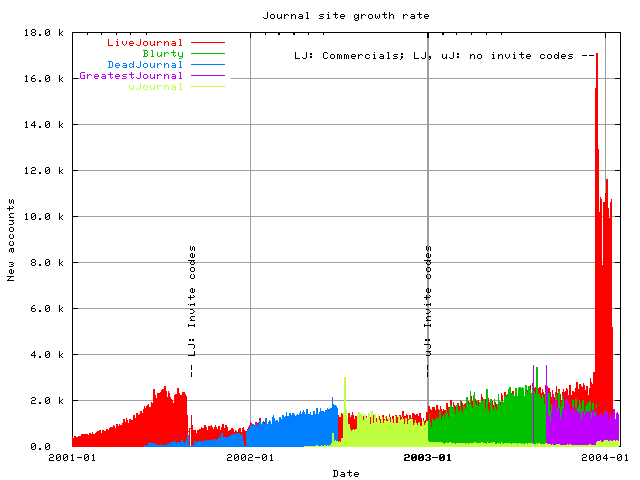Click the 2.0 k y-axis label

(47, 401)
